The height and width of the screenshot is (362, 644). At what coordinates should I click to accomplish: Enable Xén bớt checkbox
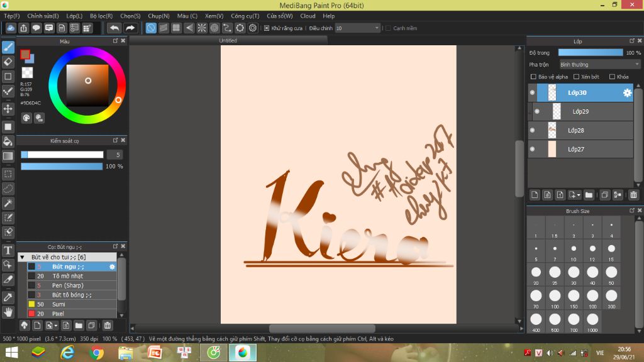(x=576, y=77)
